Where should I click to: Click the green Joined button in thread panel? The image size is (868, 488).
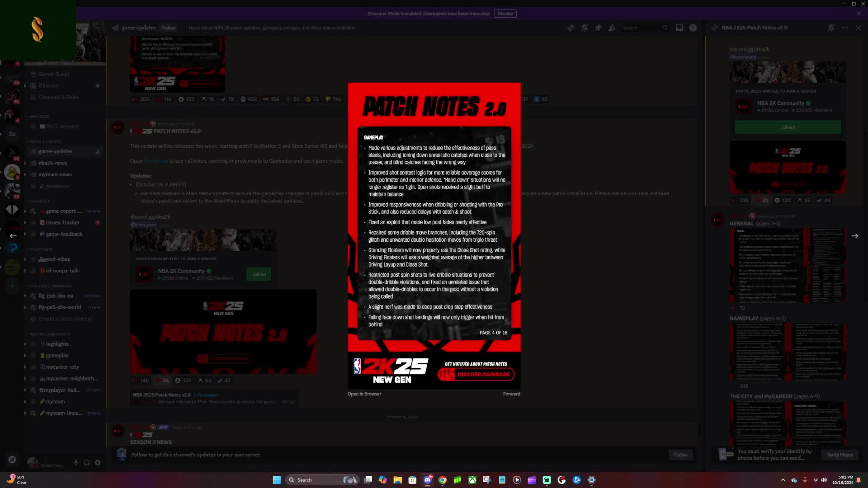click(788, 127)
